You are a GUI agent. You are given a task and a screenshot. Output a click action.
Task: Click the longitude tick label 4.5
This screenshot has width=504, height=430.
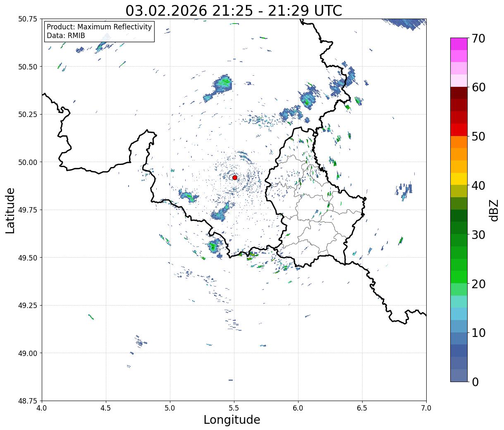click(106, 408)
